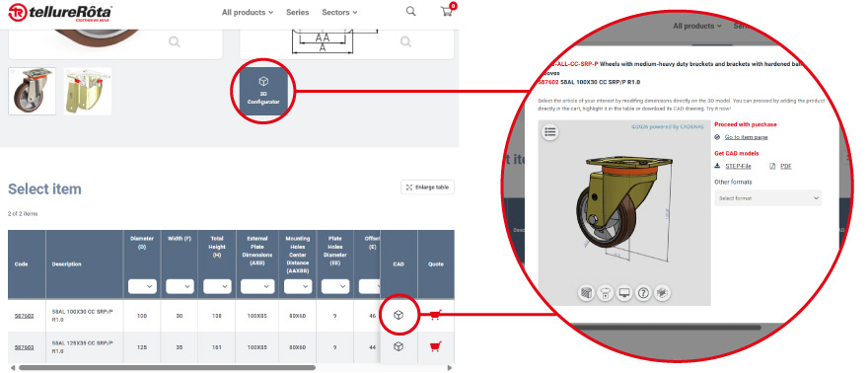Click the rotate animation icon in viewer toolbar

(606, 293)
